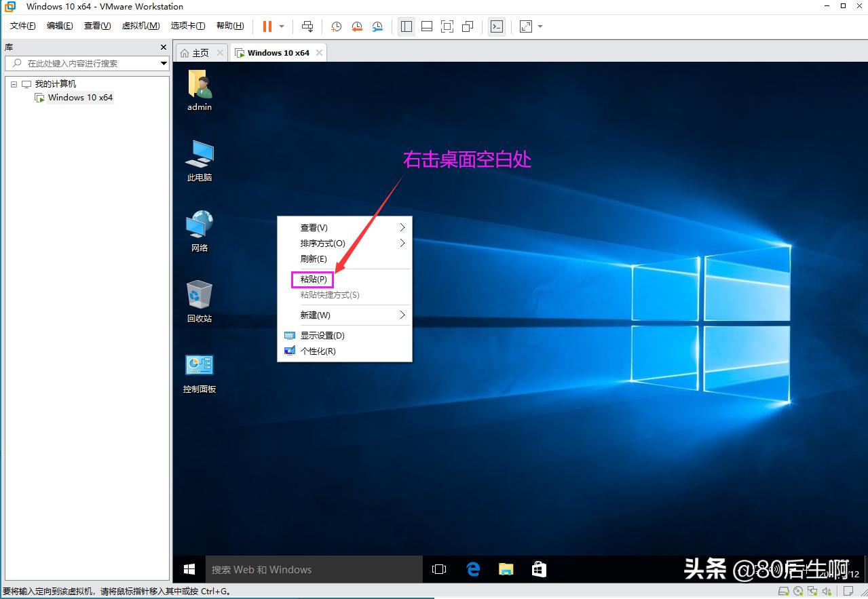This screenshot has width=868, height=599.
Task: Choose 个性化(R) from context menu
Action: [x=318, y=351]
